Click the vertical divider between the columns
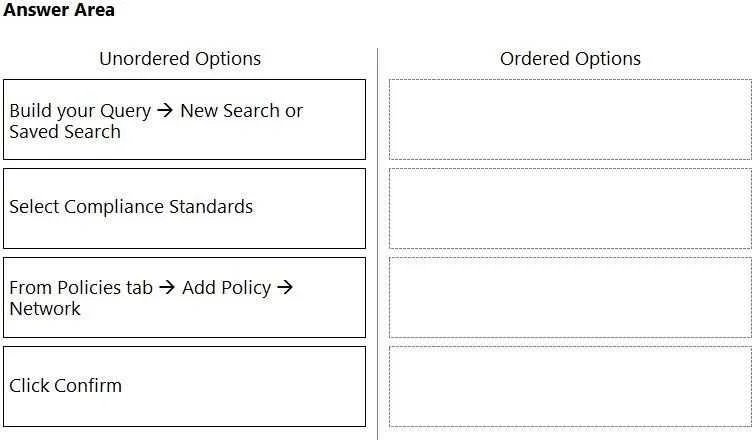This screenshot has width=752, height=440. tap(377, 244)
